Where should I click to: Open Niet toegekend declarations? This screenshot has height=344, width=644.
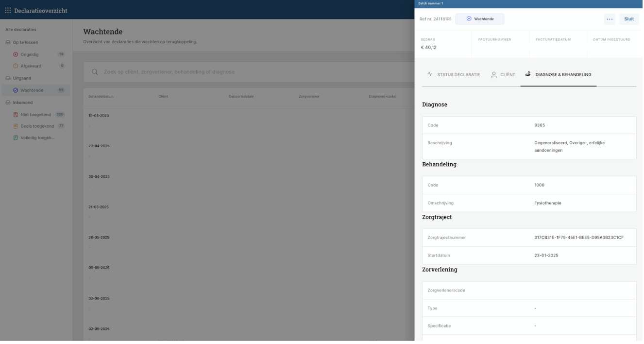[x=35, y=115]
